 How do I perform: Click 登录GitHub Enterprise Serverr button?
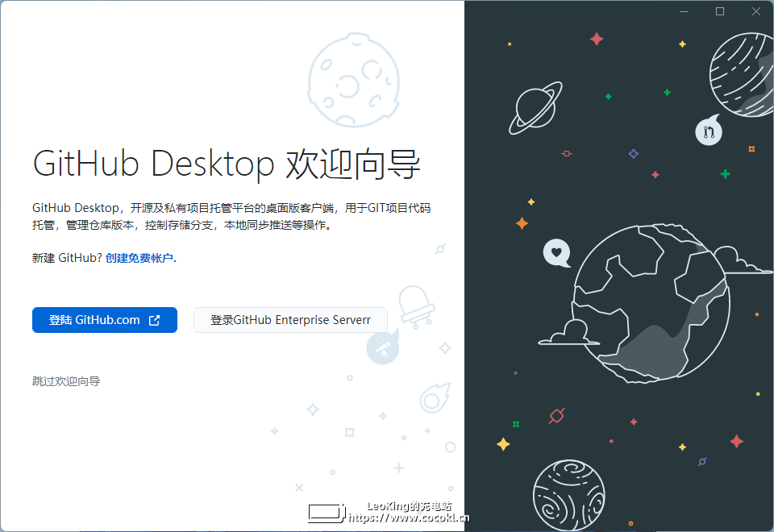(290, 320)
